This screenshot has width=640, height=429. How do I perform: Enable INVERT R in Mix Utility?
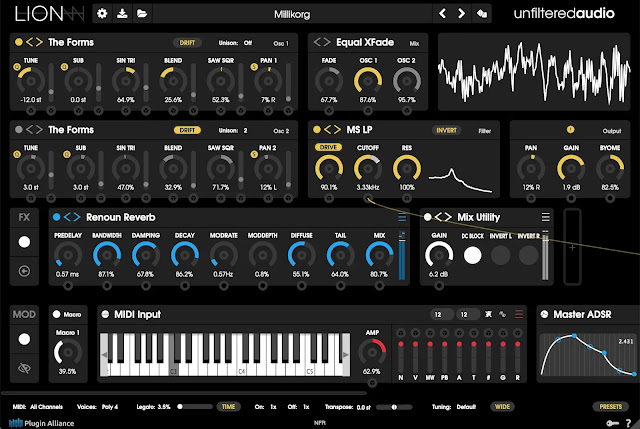529,255
